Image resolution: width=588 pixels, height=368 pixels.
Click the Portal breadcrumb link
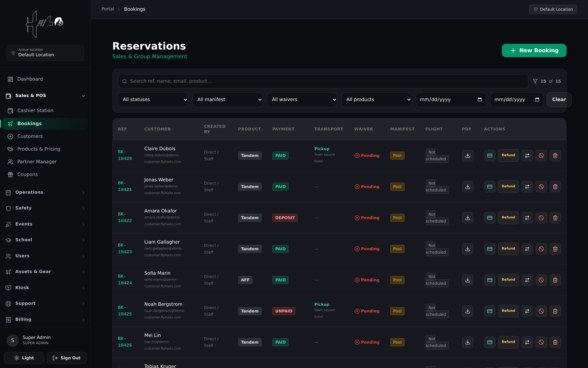coord(108,9)
